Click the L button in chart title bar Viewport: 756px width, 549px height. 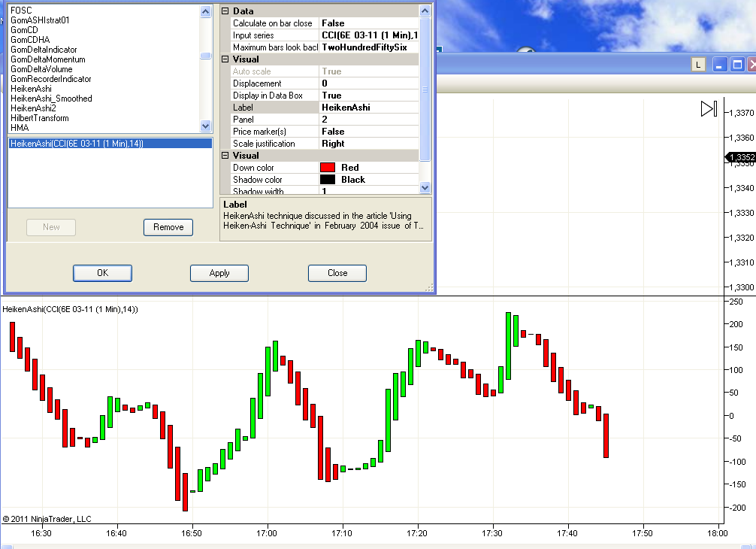tap(698, 65)
